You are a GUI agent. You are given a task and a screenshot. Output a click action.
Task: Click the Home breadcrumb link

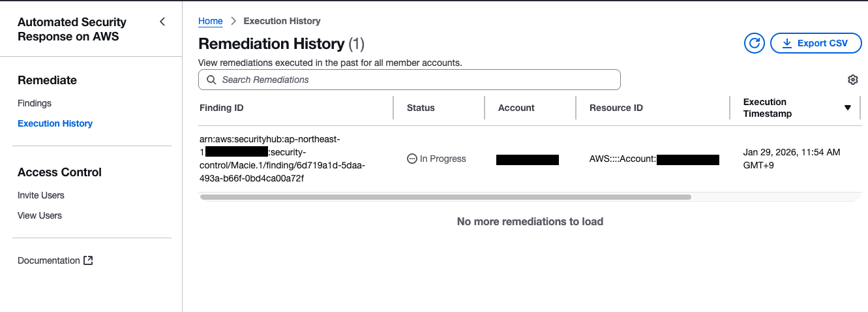[x=210, y=21]
